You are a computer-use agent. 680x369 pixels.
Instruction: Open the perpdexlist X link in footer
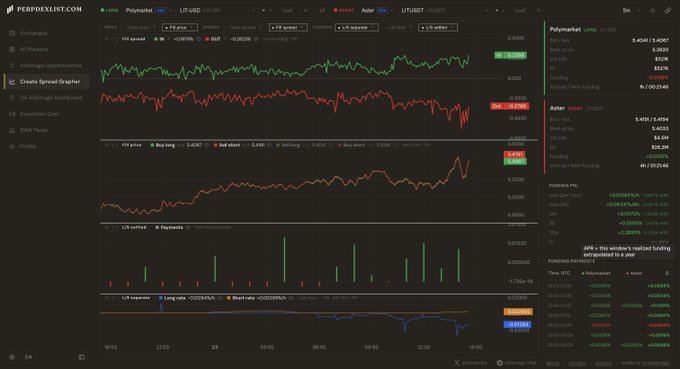[471, 363]
